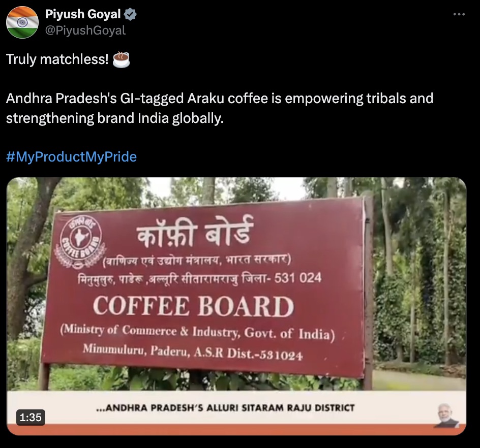
Task: Click the Piyush Goyal display name
Action: pos(83,14)
